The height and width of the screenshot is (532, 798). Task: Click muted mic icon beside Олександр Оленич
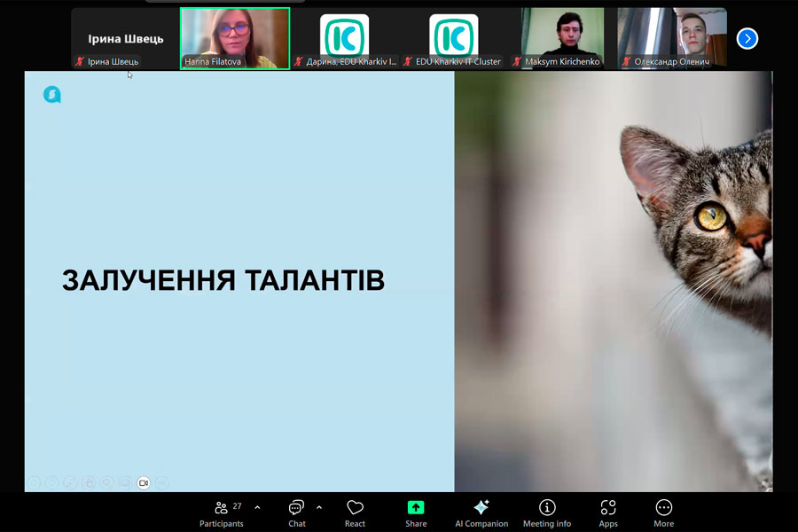coord(627,61)
